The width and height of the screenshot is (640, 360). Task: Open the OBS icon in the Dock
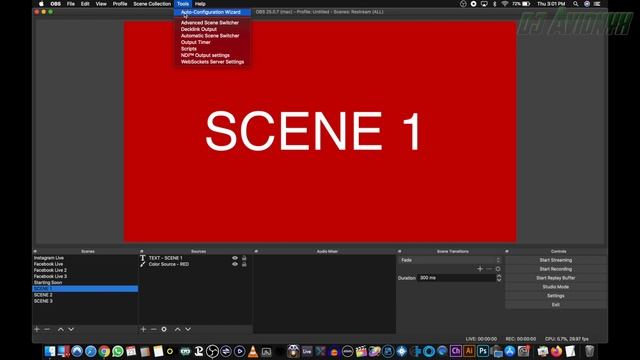point(212,351)
